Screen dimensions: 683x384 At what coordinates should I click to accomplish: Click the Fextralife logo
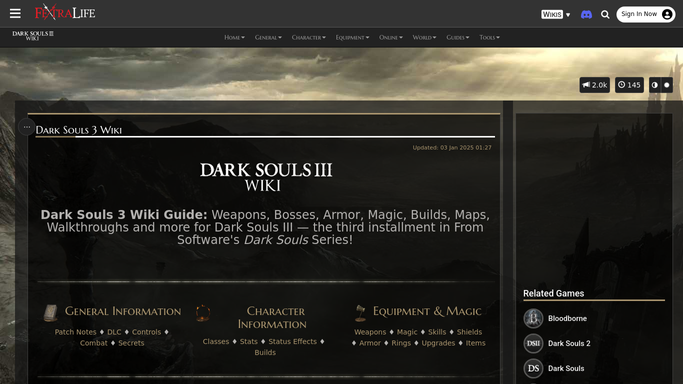tap(65, 13)
